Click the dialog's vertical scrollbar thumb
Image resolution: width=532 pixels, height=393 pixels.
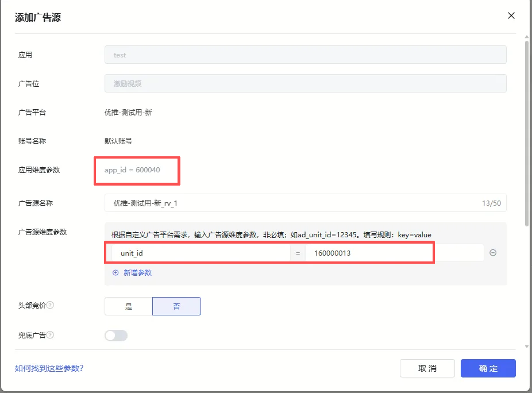click(527, 133)
